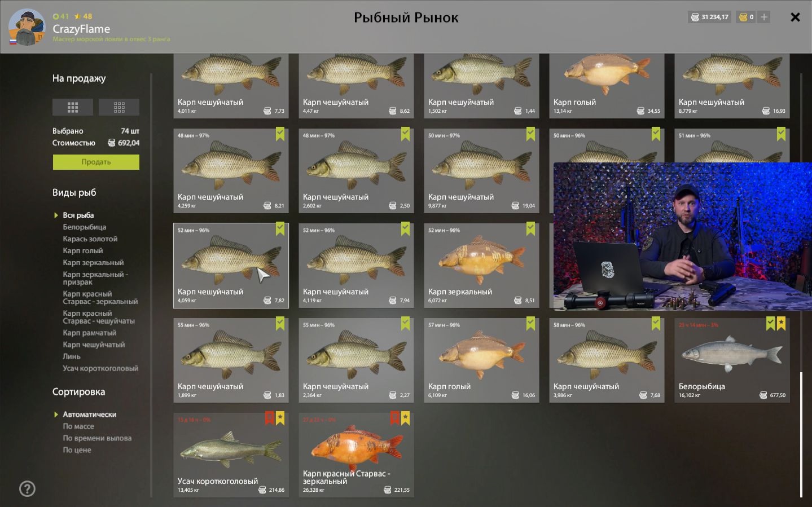Click the green Продать button

96,162
